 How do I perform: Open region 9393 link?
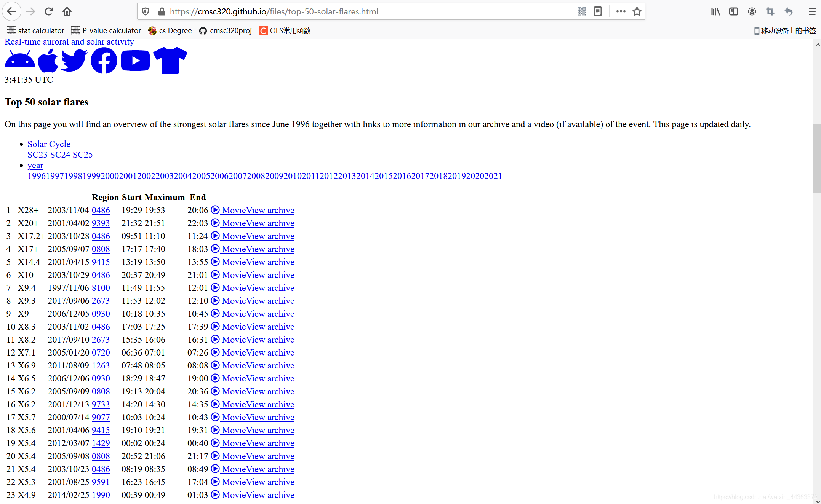click(101, 223)
